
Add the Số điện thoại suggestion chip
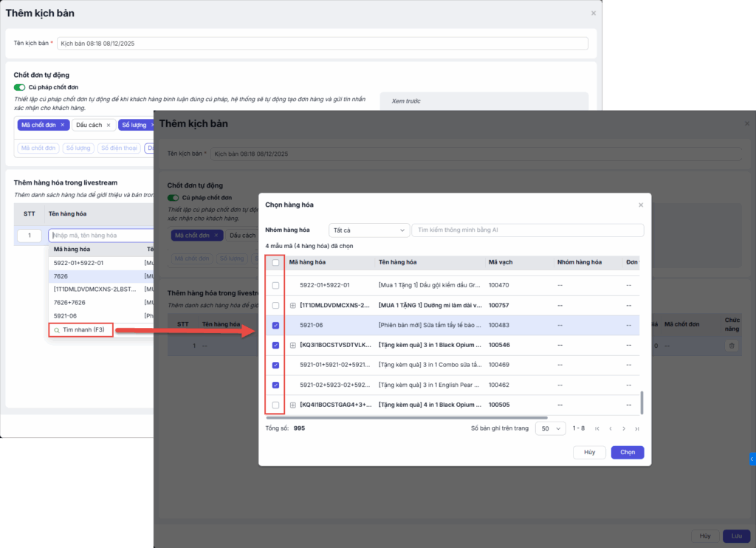[x=119, y=148]
